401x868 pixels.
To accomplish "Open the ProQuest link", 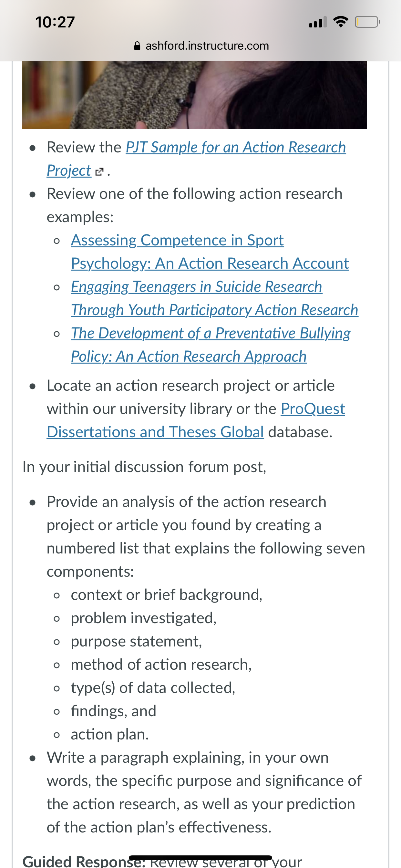I will click(x=313, y=409).
